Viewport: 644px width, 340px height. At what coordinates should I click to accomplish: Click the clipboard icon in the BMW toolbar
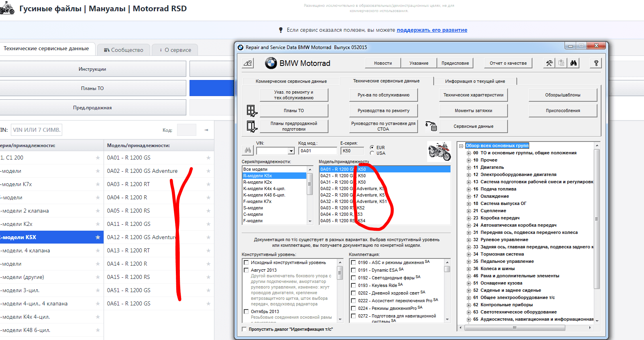561,63
